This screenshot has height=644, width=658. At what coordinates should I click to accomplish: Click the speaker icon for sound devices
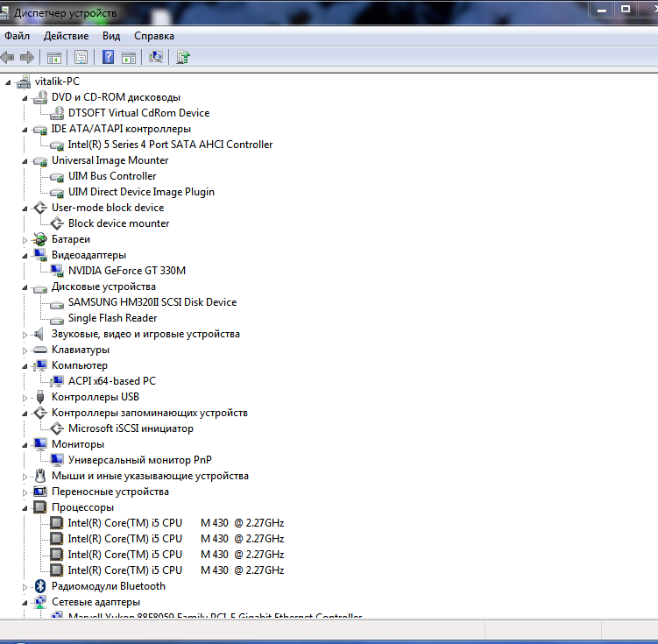point(39,334)
